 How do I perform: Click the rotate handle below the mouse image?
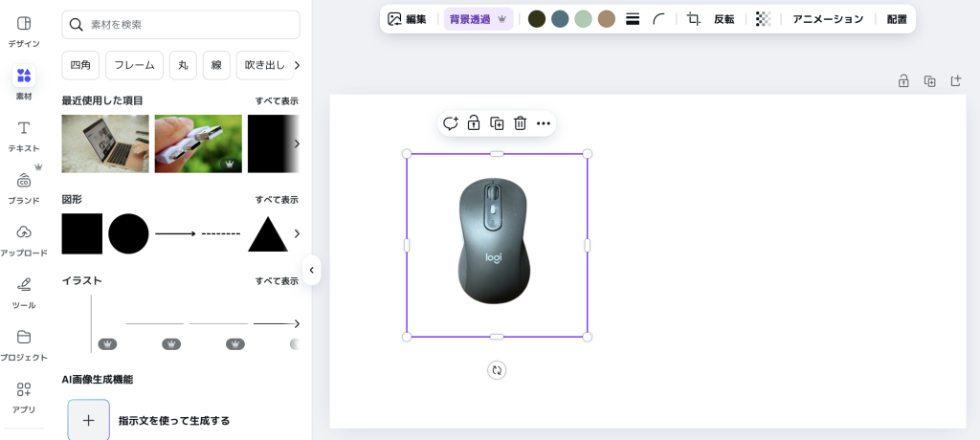pyautogui.click(x=496, y=370)
